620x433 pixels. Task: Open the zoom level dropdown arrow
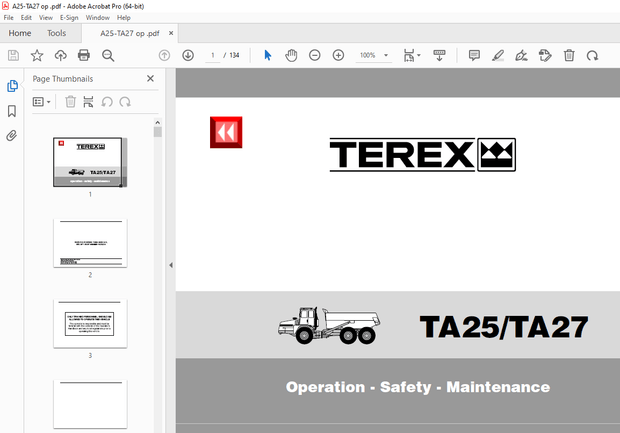coord(386,55)
